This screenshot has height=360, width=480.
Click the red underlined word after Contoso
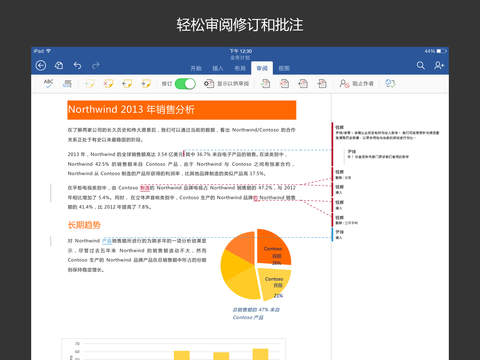click(145, 188)
